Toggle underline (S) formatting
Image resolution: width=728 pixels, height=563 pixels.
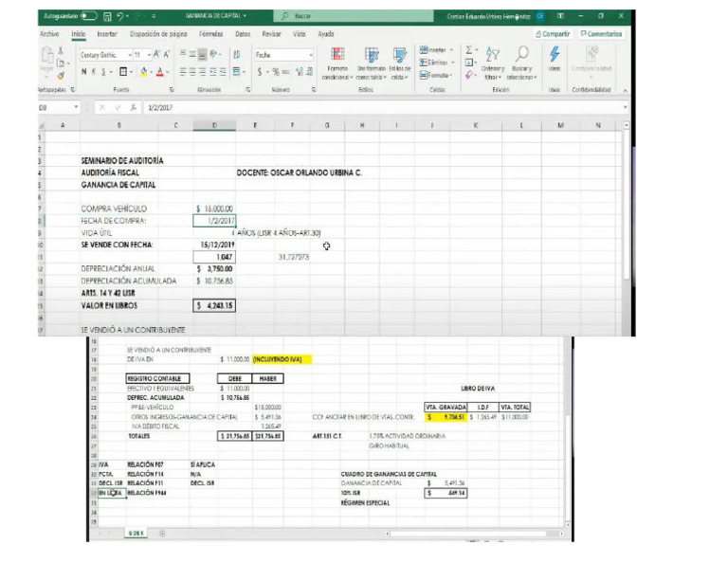point(103,71)
